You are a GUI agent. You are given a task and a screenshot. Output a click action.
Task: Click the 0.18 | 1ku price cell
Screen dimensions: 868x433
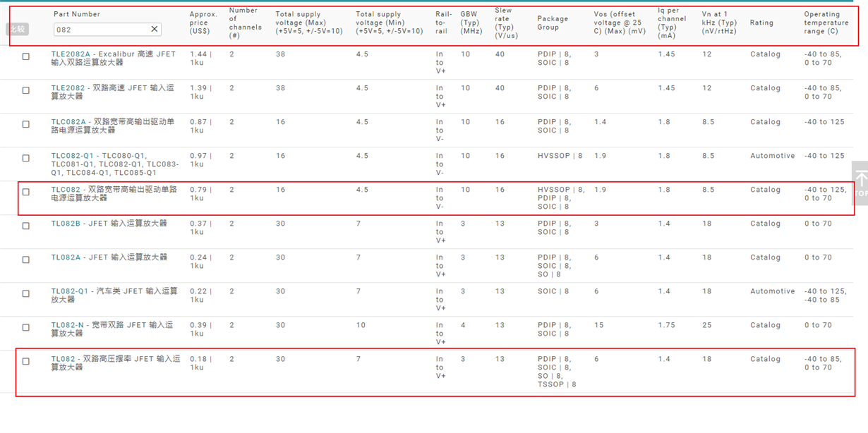coord(200,363)
